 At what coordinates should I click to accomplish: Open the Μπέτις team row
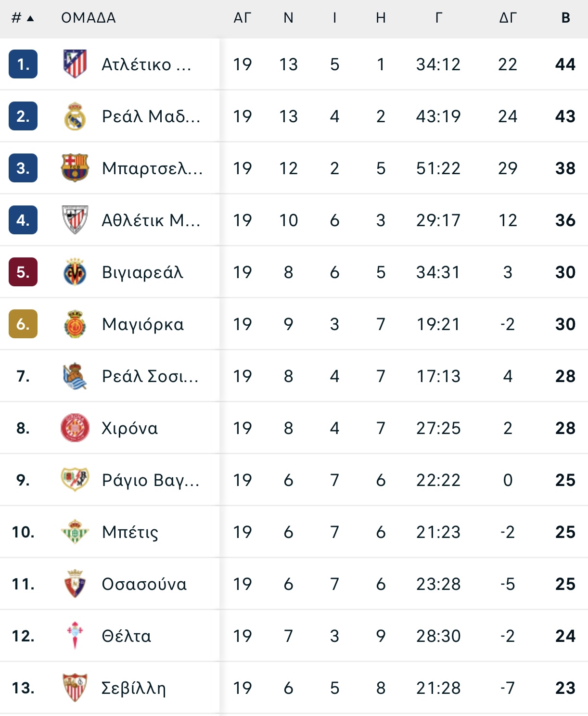(x=294, y=532)
